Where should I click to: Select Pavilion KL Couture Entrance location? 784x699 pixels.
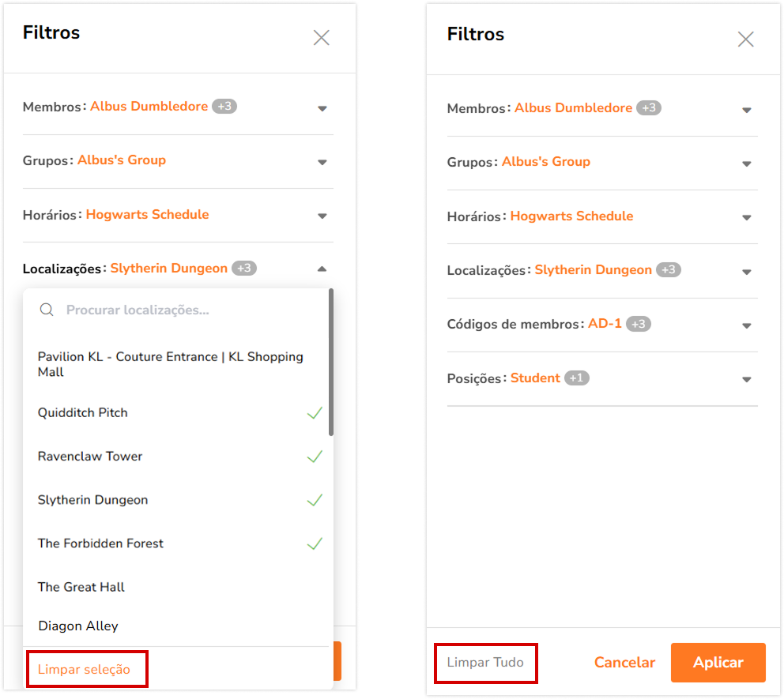pos(170,364)
